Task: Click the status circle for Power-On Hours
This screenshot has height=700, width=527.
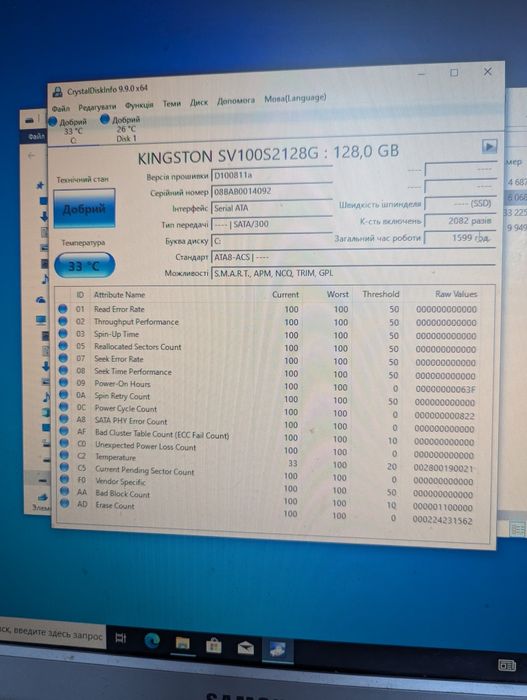Action: 63,382
